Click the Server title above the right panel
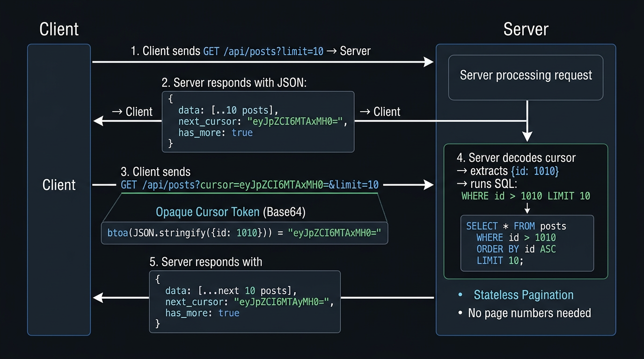644x359 pixels. click(x=526, y=29)
